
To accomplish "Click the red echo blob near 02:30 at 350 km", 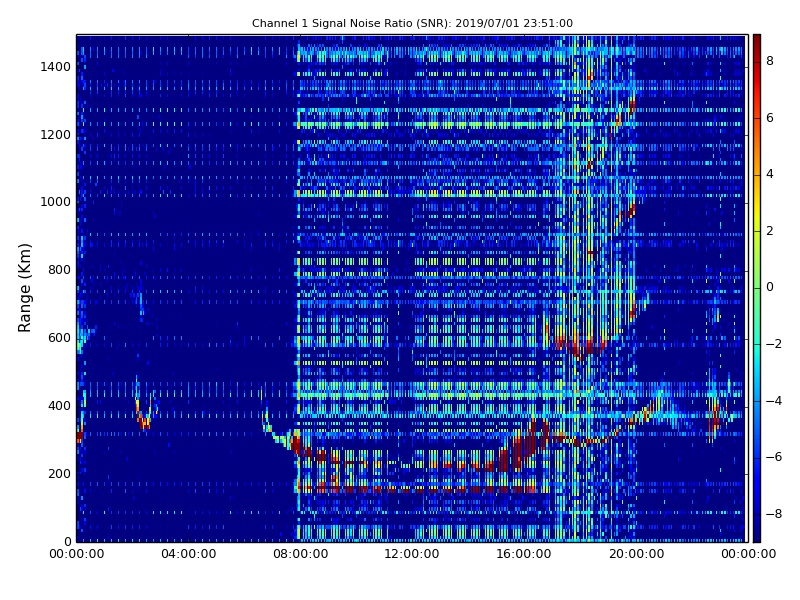I will pyautogui.click(x=144, y=421).
